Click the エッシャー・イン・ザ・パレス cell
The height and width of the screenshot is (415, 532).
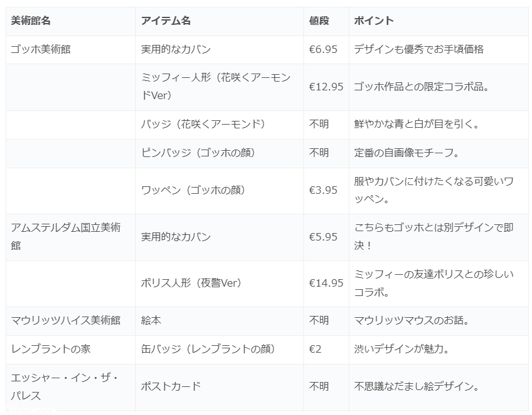(64, 386)
